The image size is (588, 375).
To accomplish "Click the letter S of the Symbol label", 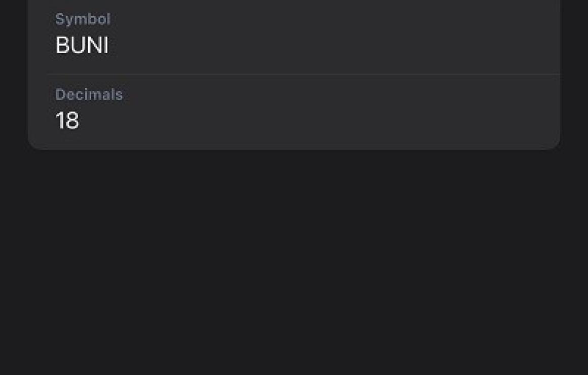I will [x=59, y=19].
